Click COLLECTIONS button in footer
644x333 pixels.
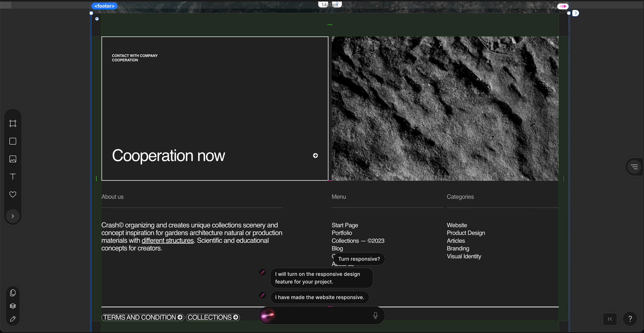[213, 318]
